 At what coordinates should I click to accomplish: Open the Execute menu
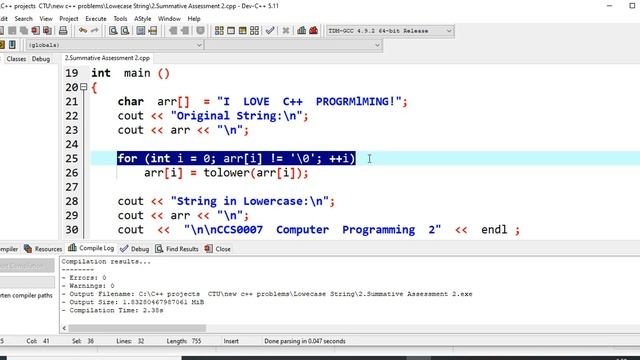[x=96, y=19]
